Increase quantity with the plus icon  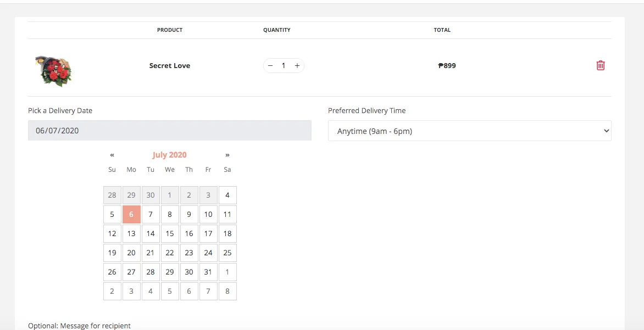(297, 66)
